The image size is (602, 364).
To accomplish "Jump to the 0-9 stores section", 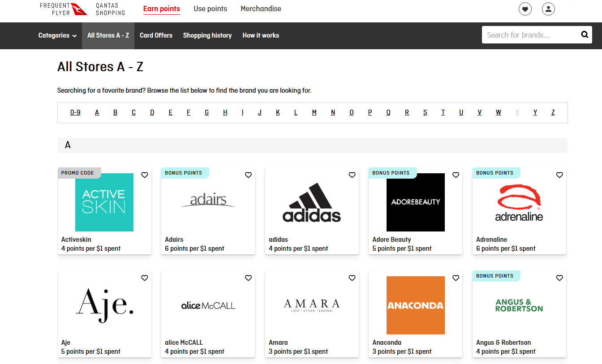I will pyautogui.click(x=75, y=112).
